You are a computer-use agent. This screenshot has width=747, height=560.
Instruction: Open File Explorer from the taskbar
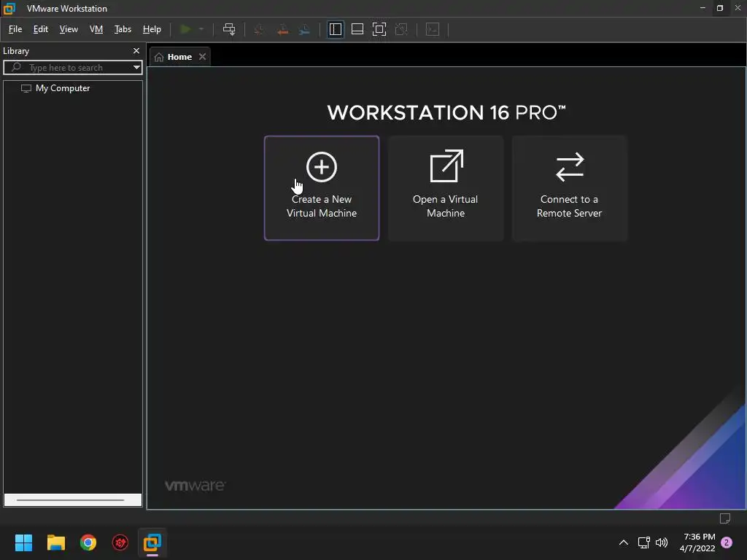[55, 542]
